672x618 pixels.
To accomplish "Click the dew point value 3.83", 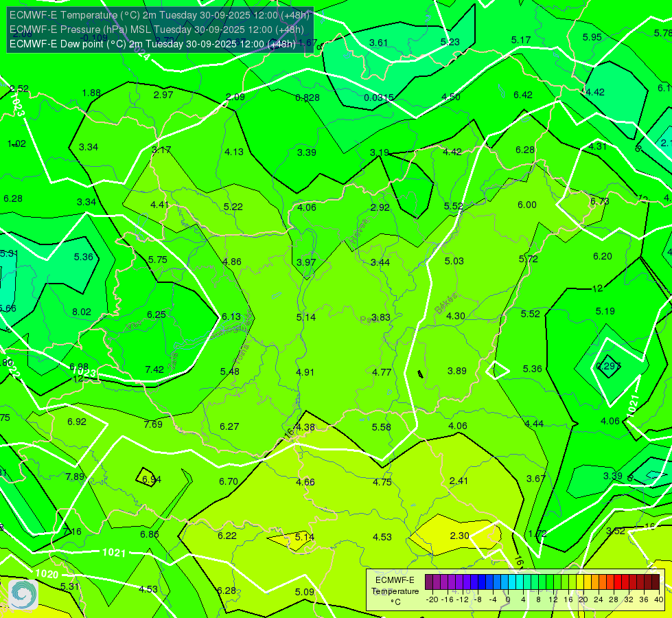I will 381,317.
